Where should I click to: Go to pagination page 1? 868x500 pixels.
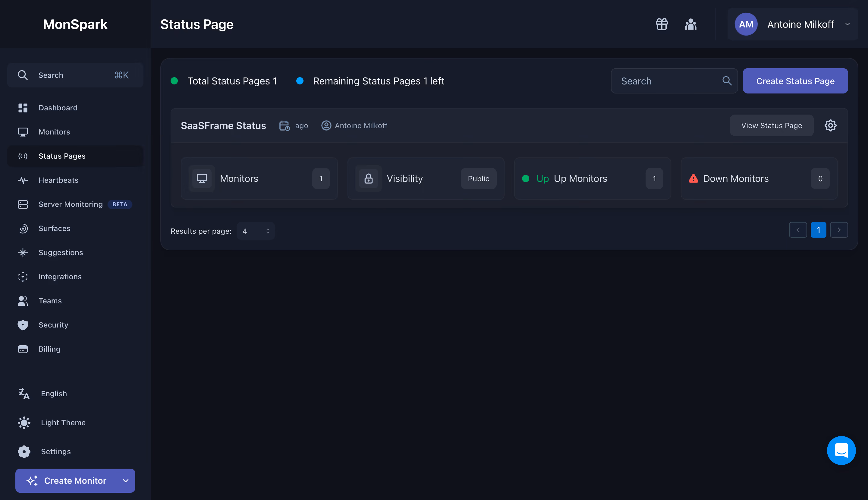[x=818, y=230]
